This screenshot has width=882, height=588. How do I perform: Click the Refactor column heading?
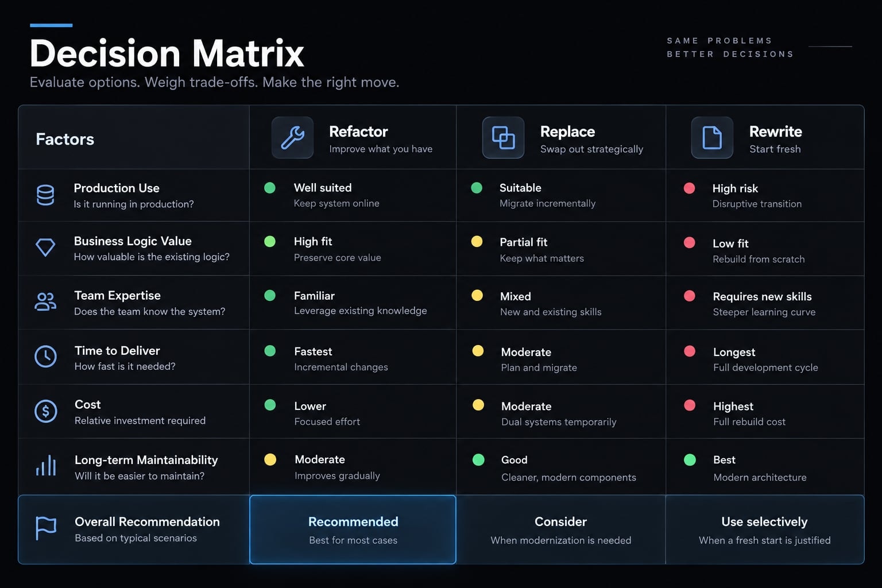click(x=358, y=131)
